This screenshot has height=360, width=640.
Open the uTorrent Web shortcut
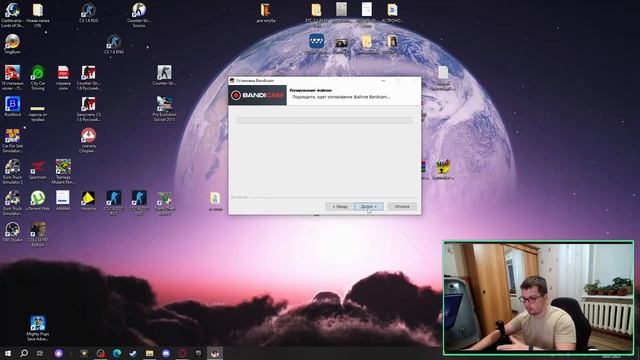38,201
